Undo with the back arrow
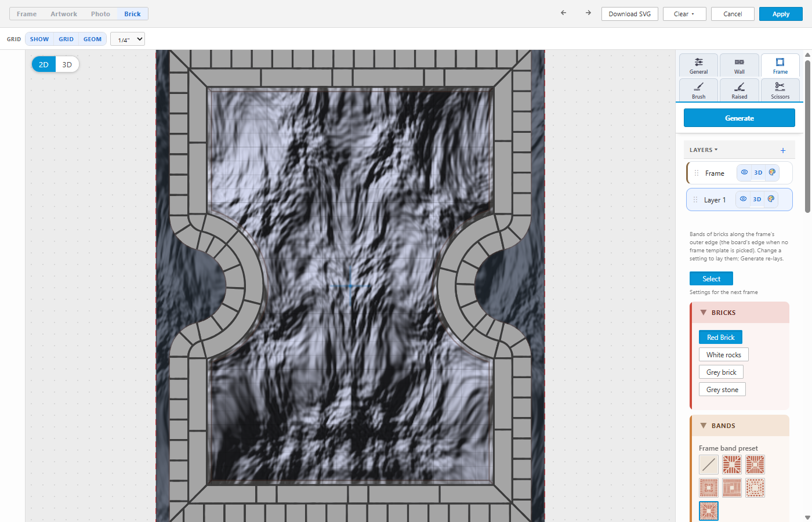The image size is (812, 522). coord(563,13)
